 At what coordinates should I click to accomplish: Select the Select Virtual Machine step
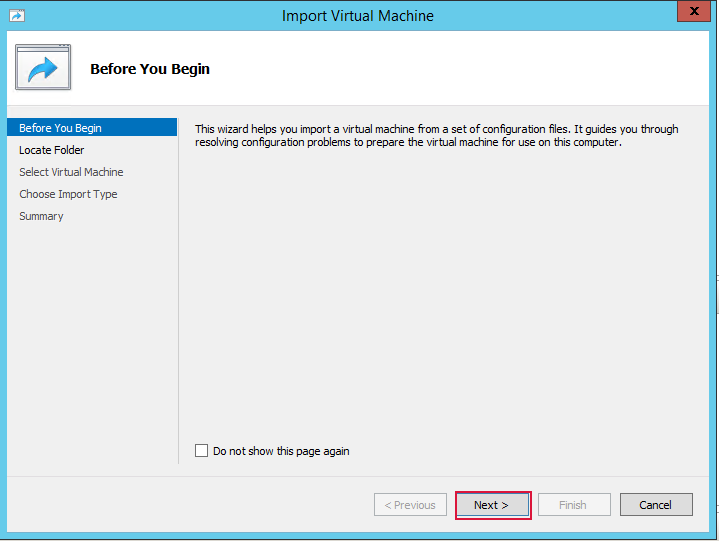point(71,172)
